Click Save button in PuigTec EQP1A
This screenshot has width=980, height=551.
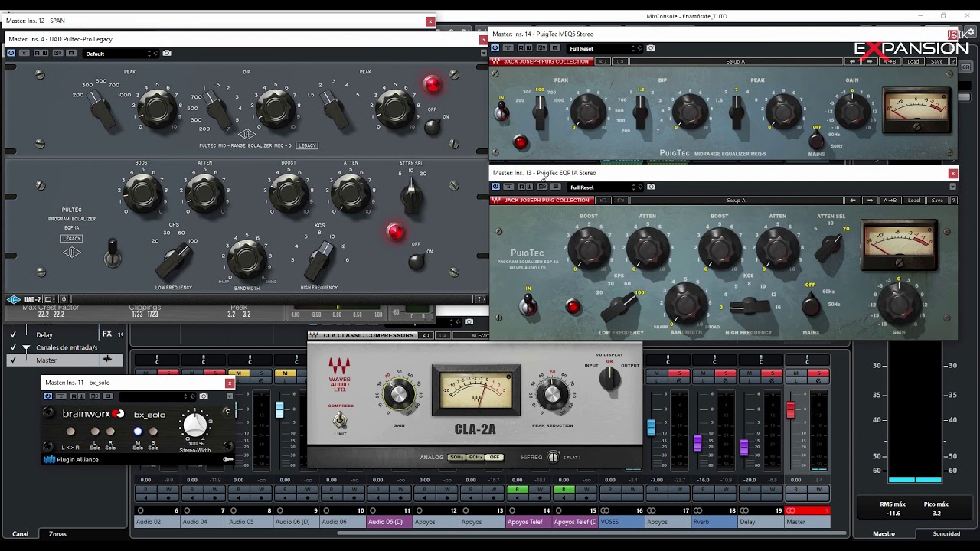coord(937,201)
